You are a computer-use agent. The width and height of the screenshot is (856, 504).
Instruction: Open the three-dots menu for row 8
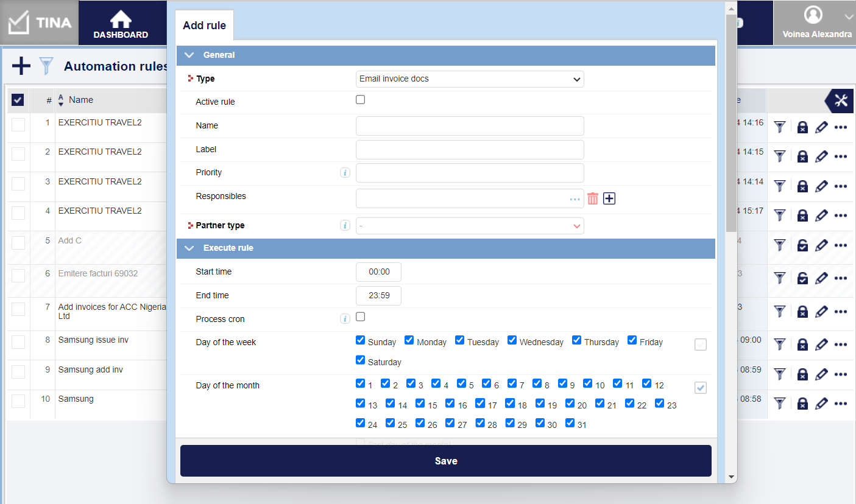(x=841, y=345)
